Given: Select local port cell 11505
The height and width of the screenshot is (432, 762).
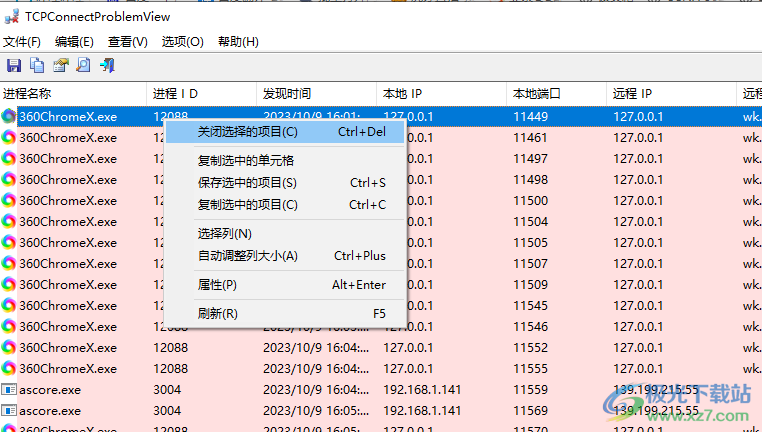Looking at the screenshot, I should pyautogui.click(x=531, y=242).
